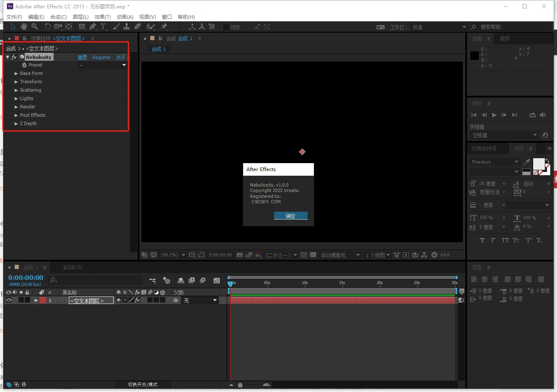Viewport: 557px width, 392px height.
Task: Click the eyedropper in Character panel
Action: [x=526, y=162]
